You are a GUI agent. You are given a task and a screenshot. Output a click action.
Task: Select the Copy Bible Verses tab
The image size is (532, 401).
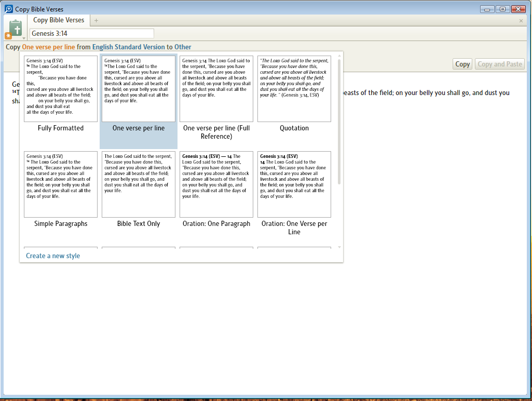(x=59, y=20)
